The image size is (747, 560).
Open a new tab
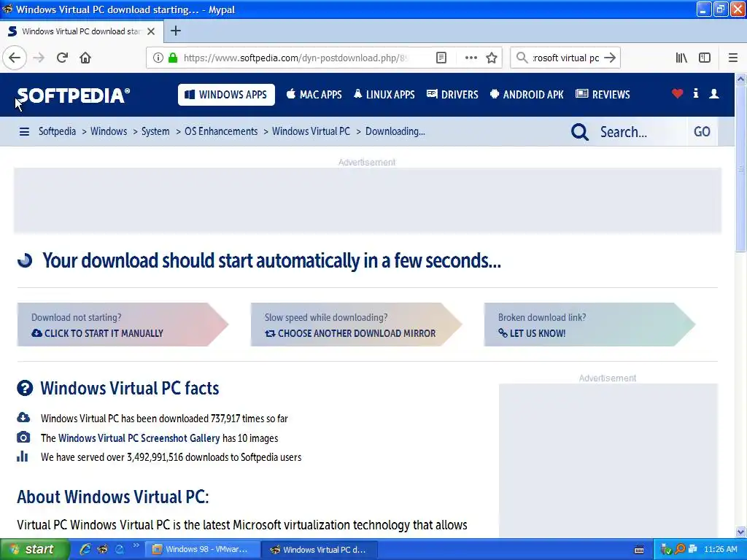click(x=176, y=31)
